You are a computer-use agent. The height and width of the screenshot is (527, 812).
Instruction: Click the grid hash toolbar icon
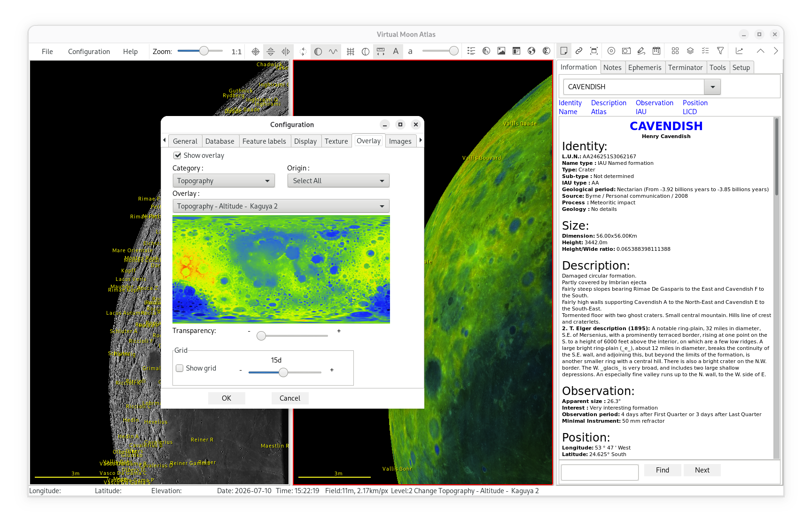coord(351,51)
